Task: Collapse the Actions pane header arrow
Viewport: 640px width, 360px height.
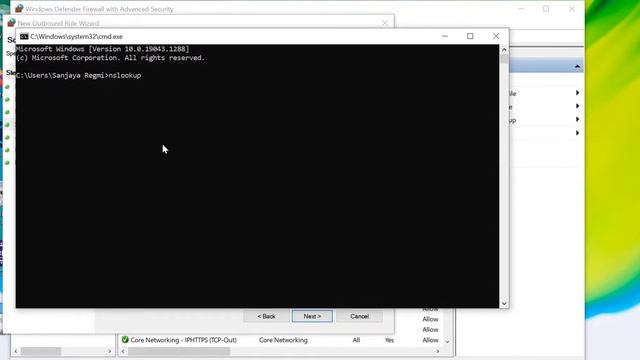Action: 577,66
